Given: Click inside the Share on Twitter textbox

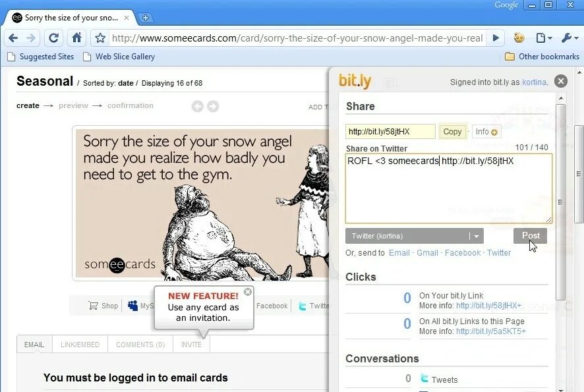Looking at the screenshot, I should point(449,188).
